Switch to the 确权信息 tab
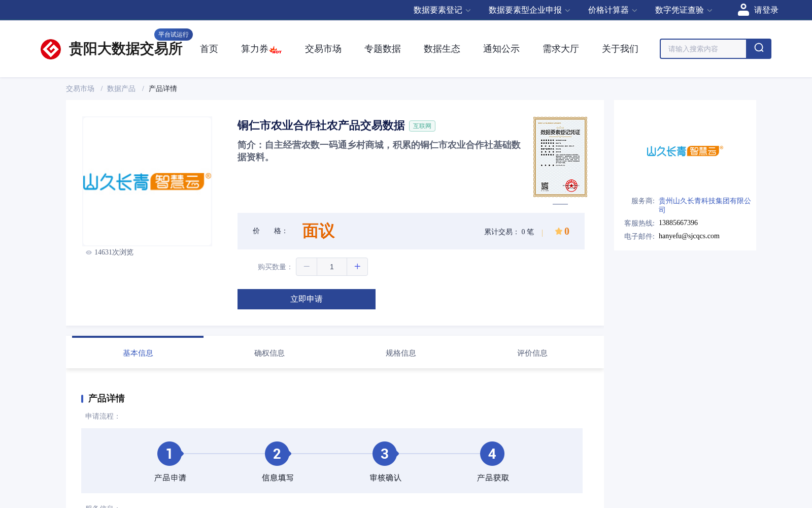Screen dimensions: 812x508 point(269,353)
